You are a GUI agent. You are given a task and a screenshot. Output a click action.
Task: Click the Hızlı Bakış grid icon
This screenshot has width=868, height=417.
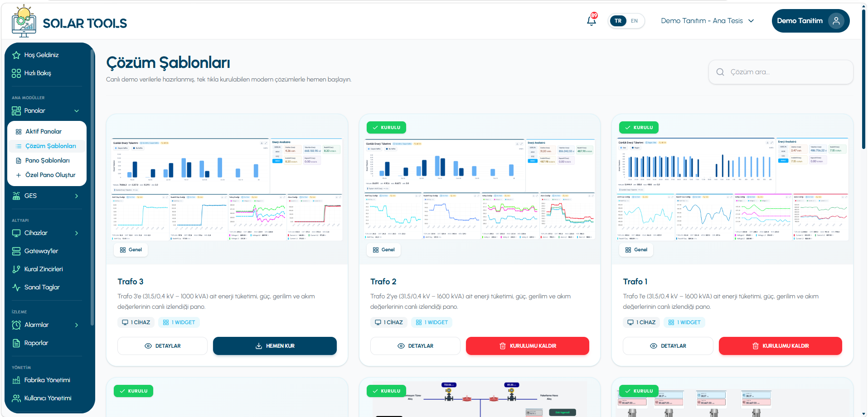pyautogui.click(x=16, y=73)
